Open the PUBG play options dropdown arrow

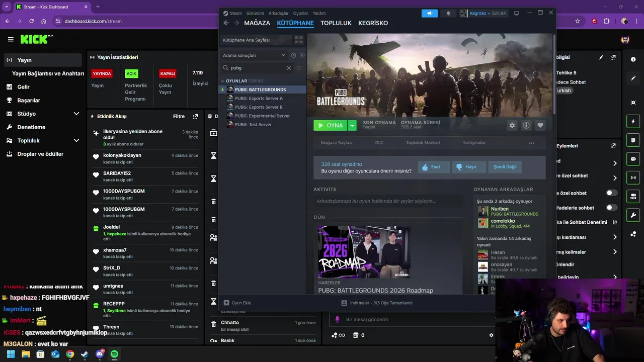[x=352, y=125]
